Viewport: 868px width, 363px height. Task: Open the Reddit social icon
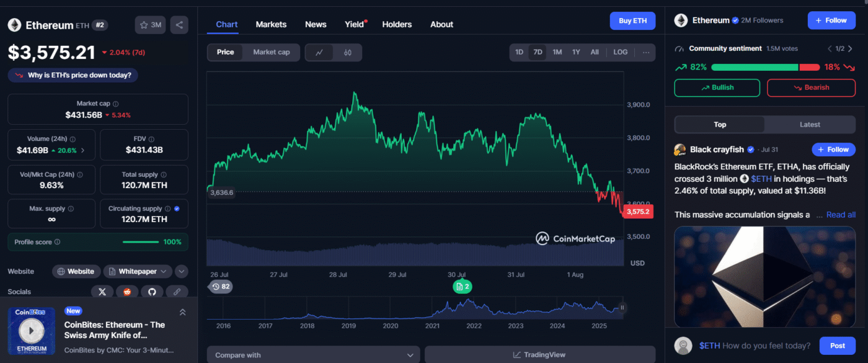(127, 292)
